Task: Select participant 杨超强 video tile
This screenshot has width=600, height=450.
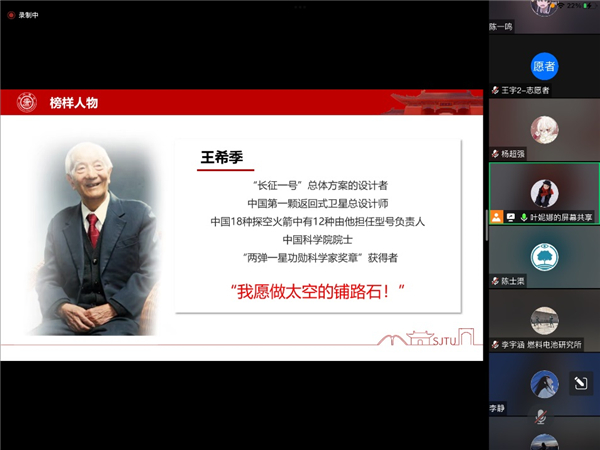Action: click(544, 132)
